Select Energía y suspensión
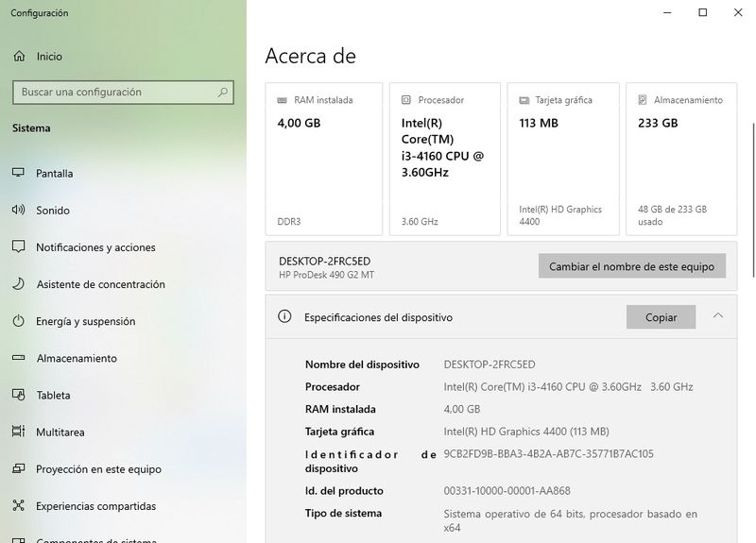 123,321
